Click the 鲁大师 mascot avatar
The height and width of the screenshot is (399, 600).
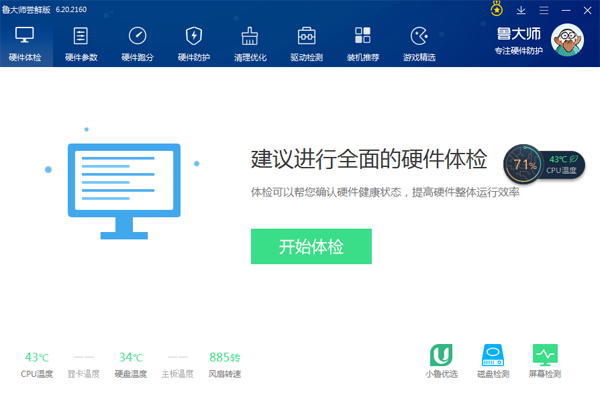pyautogui.click(x=567, y=40)
